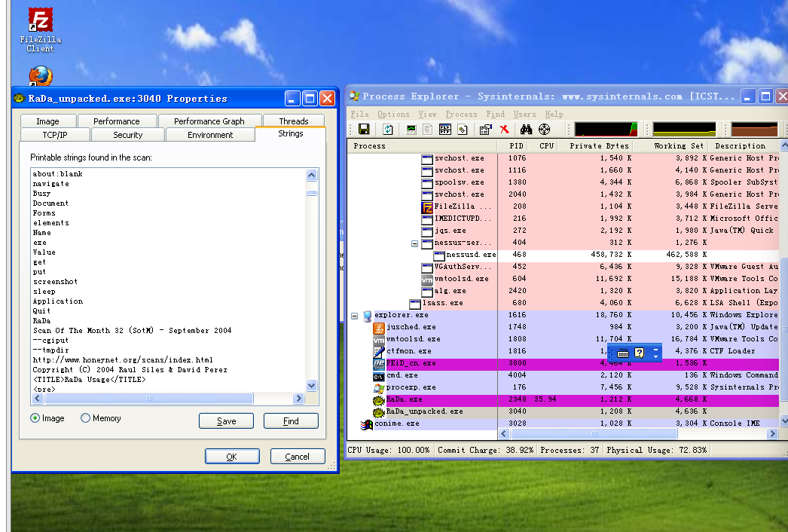The width and height of the screenshot is (788, 532).
Task: Toggle the process tree view icon
Action: point(428,129)
